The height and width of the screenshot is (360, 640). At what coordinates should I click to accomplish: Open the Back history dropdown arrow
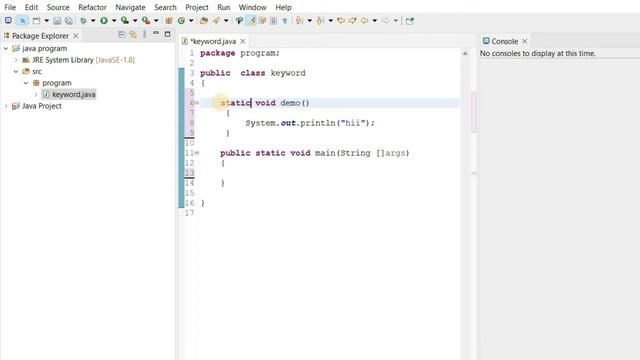coord(375,20)
